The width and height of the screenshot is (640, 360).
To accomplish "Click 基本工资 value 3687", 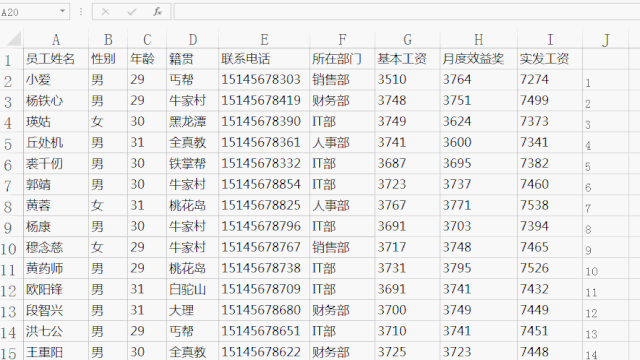I will click(408, 164).
